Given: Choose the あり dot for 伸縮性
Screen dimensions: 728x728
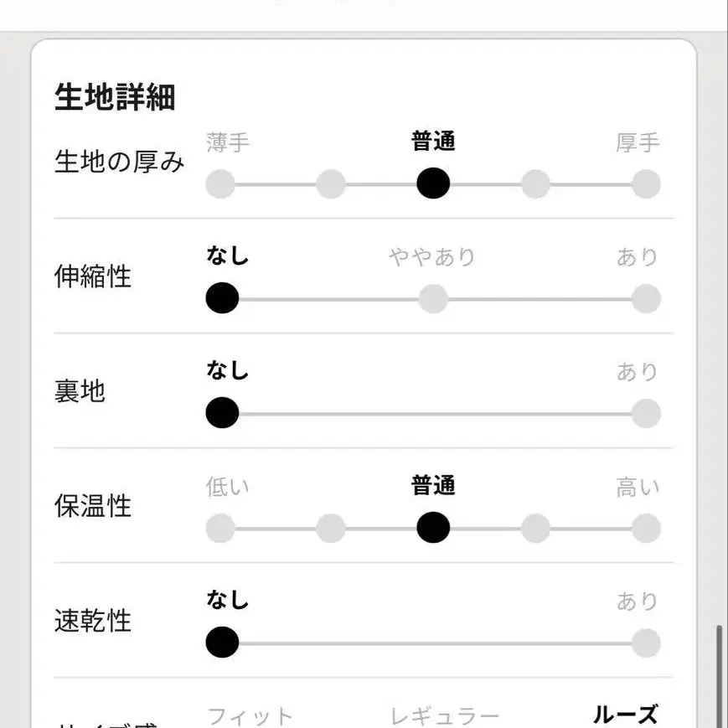Looking at the screenshot, I should point(646,298).
